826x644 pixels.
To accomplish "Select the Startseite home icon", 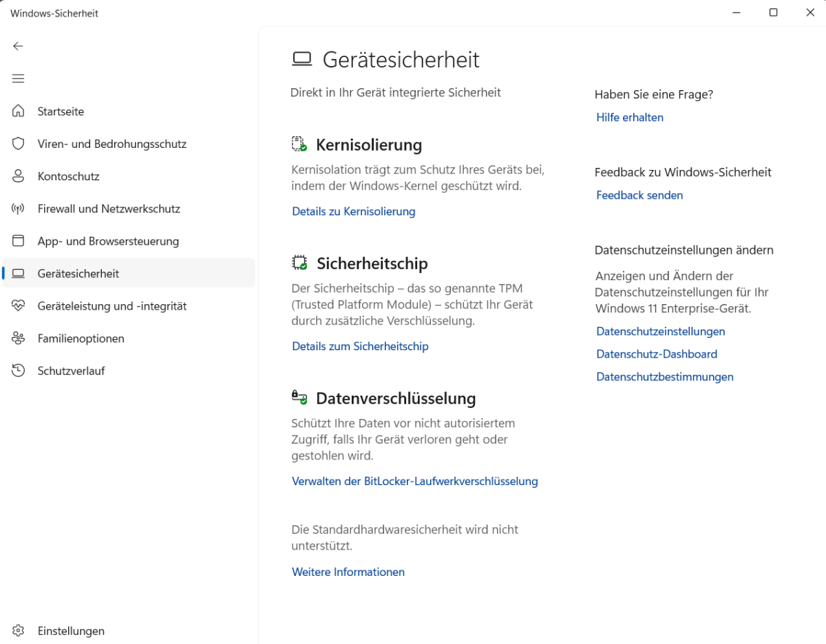I will [x=19, y=111].
